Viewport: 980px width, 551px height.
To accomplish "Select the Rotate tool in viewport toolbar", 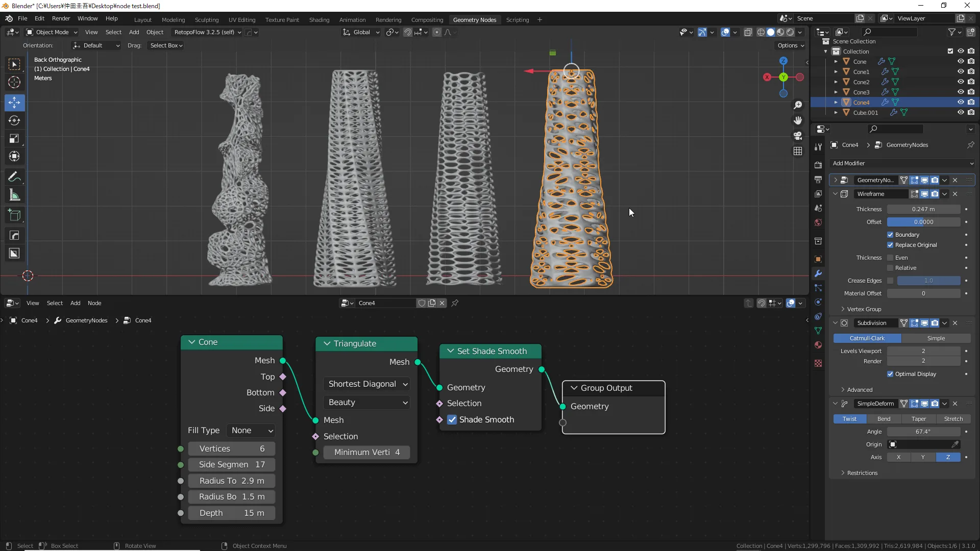I will [14, 120].
